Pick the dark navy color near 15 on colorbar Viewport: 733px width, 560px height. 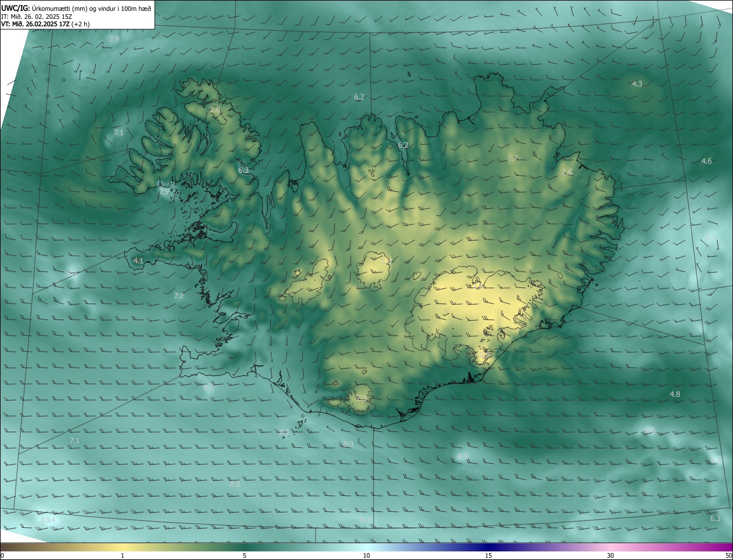click(488, 547)
